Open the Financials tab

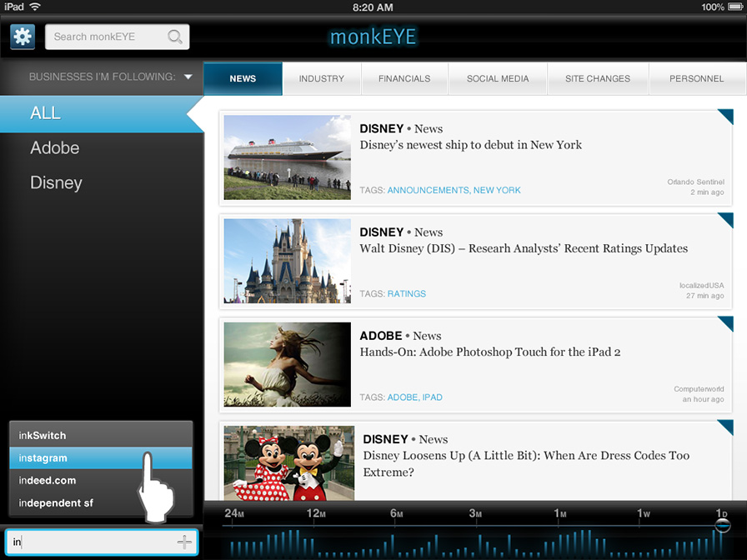point(404,78)
